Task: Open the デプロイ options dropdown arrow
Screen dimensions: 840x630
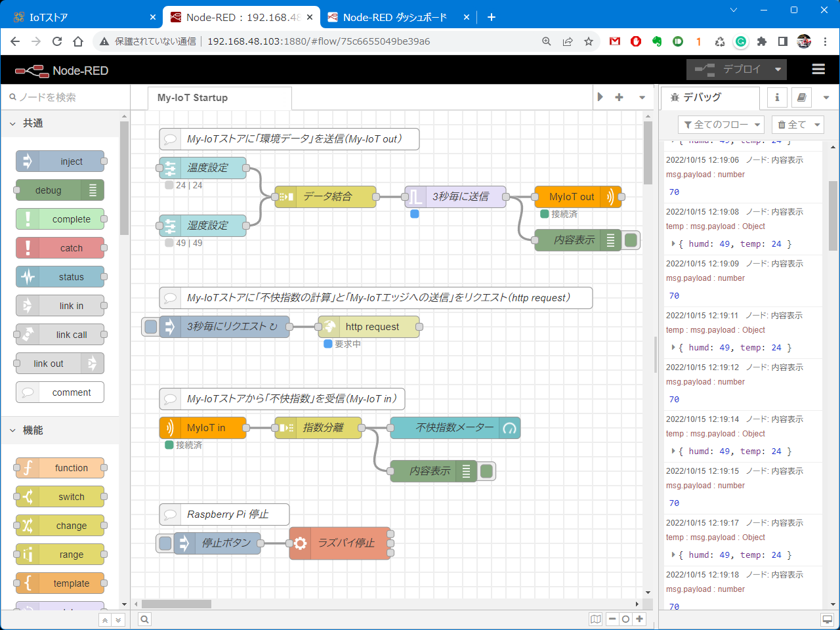Action: [x=778, y=70]
